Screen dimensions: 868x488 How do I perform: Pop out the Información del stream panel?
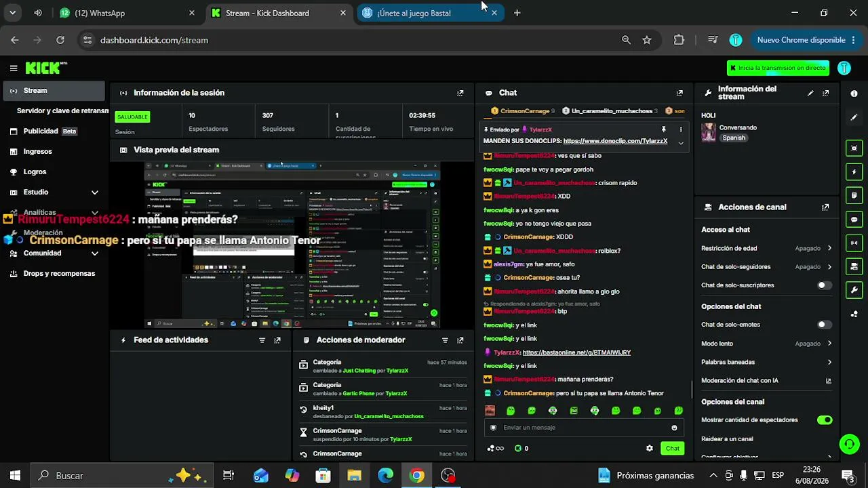[x=825, y=93]
